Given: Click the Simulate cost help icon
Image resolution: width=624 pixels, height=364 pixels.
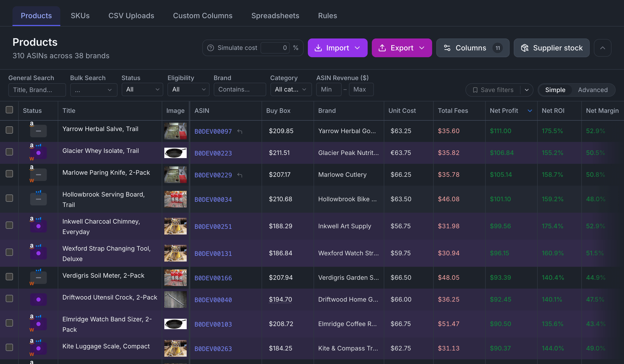Looking at the screenshot, I should (211, 48).
